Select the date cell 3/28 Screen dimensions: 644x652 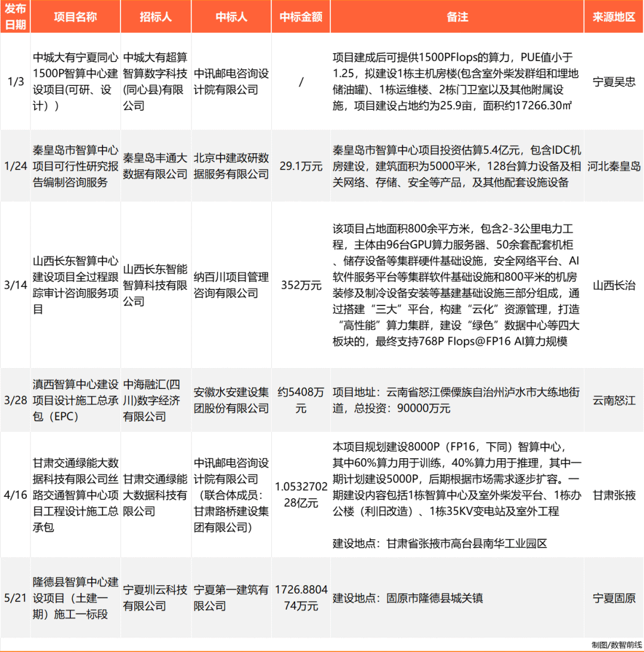coord(16,400)
